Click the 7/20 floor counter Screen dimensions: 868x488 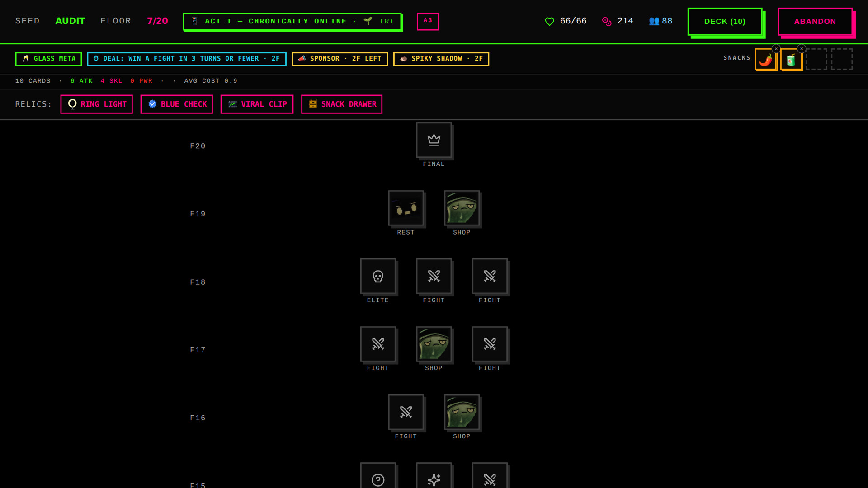[157, 21]
